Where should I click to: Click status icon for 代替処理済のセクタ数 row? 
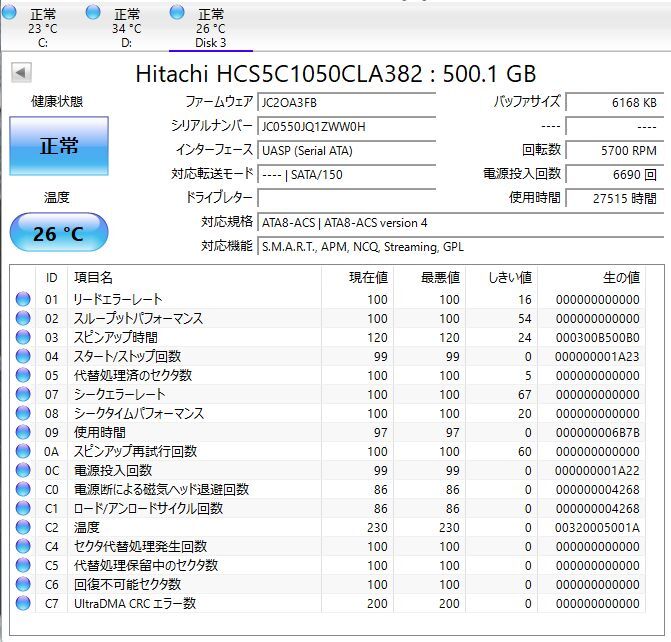(23, 376)
